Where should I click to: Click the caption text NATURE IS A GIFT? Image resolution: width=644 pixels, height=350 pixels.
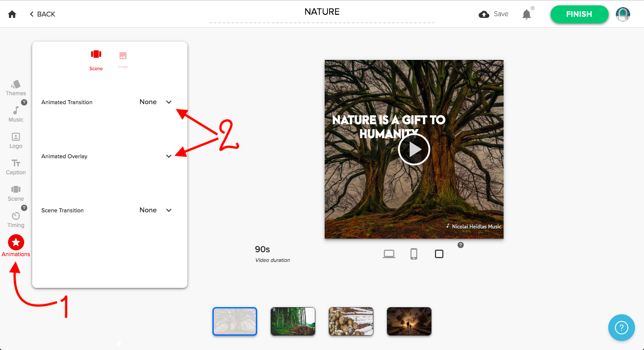389,127
